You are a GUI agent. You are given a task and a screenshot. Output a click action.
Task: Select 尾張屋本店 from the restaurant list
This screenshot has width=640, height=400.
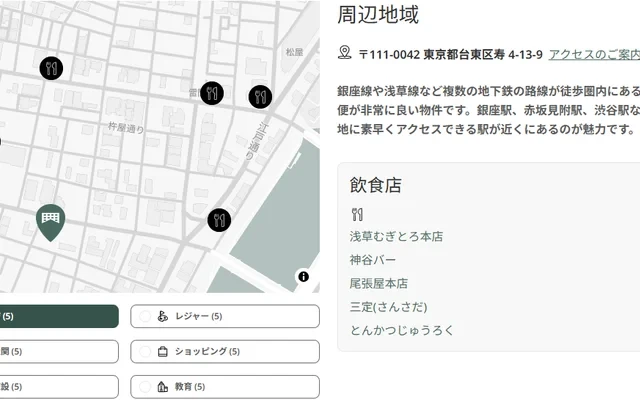click(x=379, y=283)
